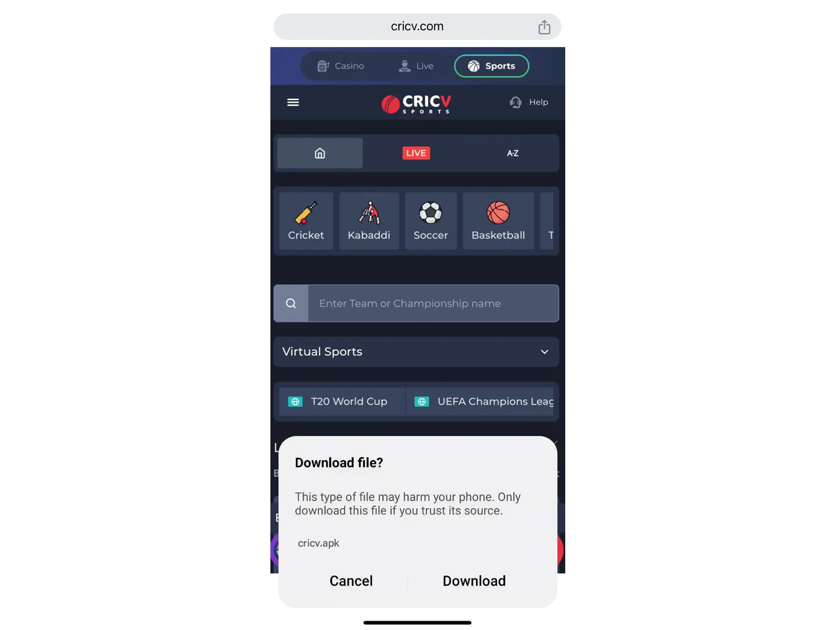The image size is (840, 630).
Task: Tap the hamburger menu icon
Action: pyautogui.click(x=293, y=102)
